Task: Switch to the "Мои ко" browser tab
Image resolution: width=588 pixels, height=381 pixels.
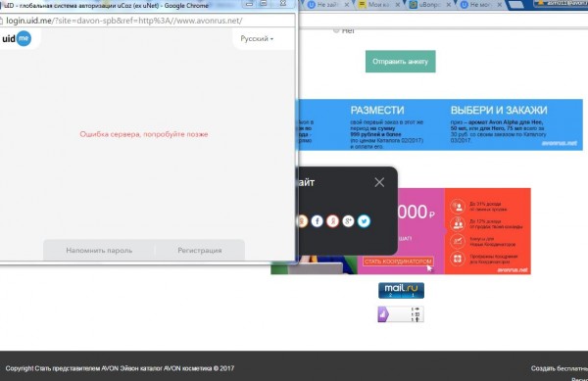Action: click(378, 5)
